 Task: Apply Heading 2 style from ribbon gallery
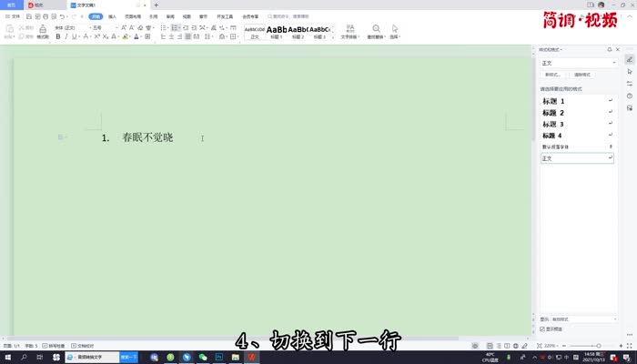pyautogui.click(x=298, y=32)
